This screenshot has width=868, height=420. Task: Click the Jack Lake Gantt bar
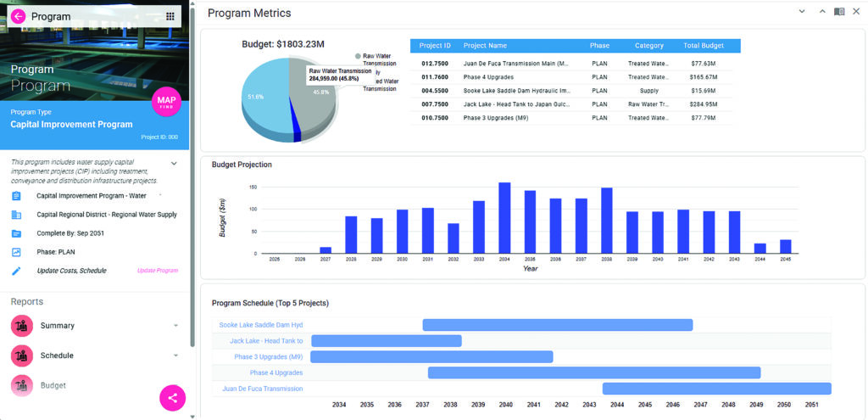coord(387,341)
